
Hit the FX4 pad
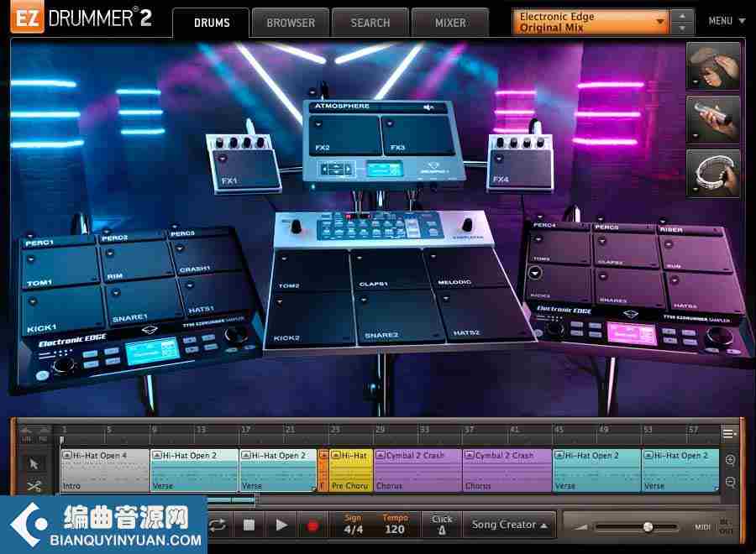pyautogui.click(x=520, y=168)
